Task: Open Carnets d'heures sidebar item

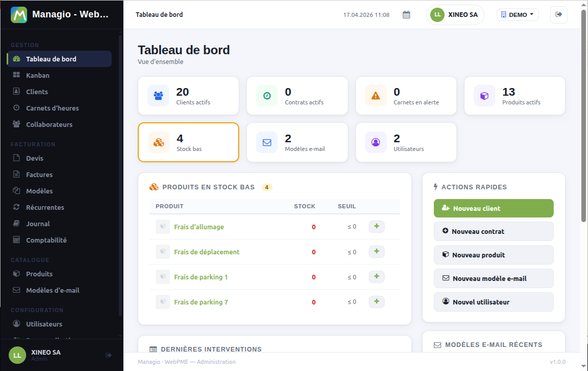Action: pos(52,108)
